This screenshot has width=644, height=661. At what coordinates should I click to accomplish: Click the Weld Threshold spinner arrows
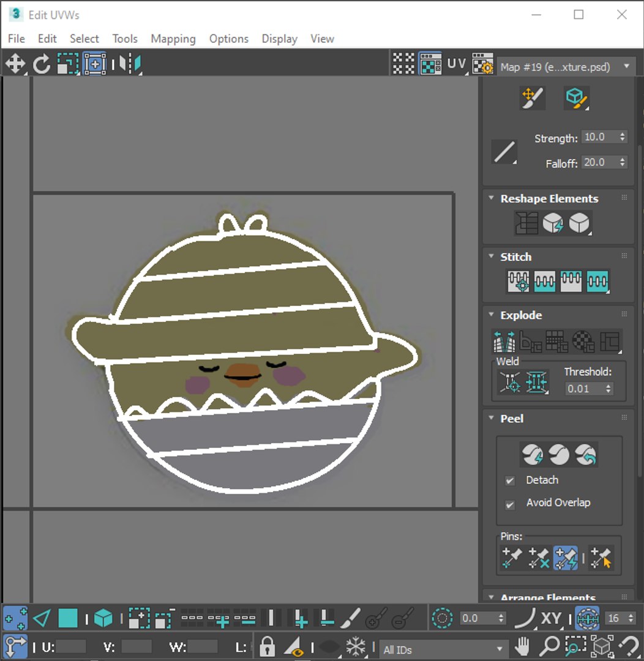608,389
